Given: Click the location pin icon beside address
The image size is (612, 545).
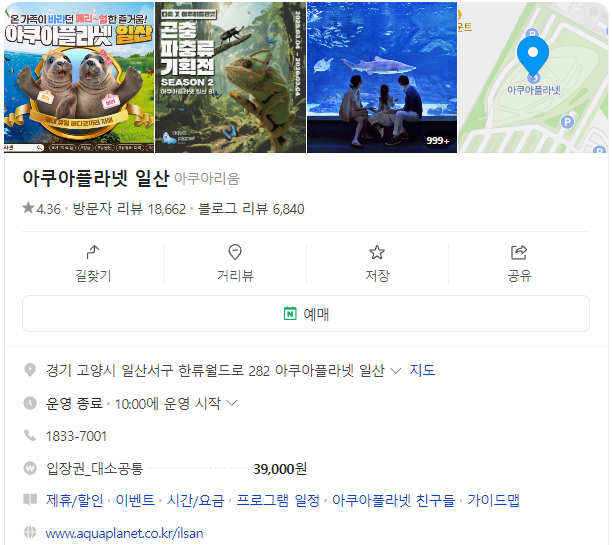Looking at the screenshot, I should click(x=30, y=370).
